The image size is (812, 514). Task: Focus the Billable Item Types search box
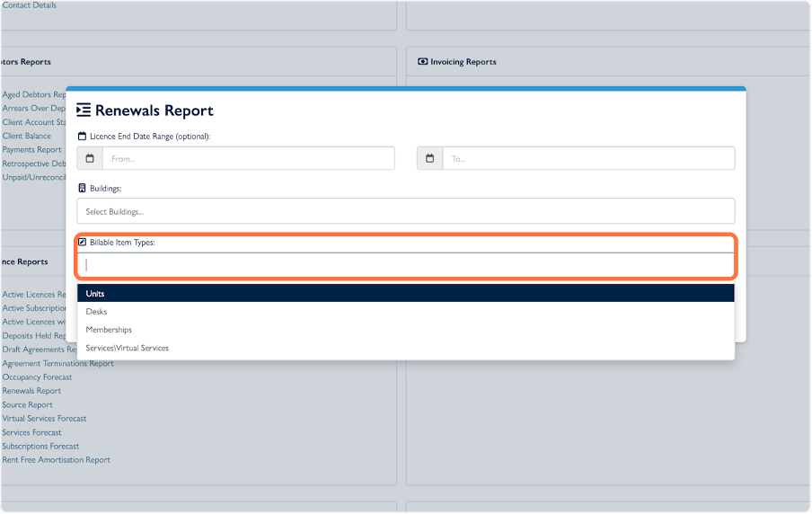coord(404,265)
